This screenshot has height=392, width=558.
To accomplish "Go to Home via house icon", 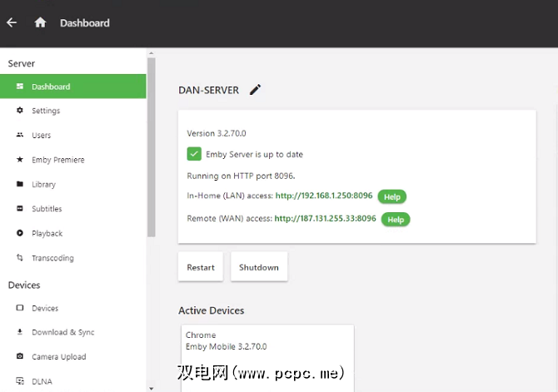I will pyautogui.click(x=40, y=22).
